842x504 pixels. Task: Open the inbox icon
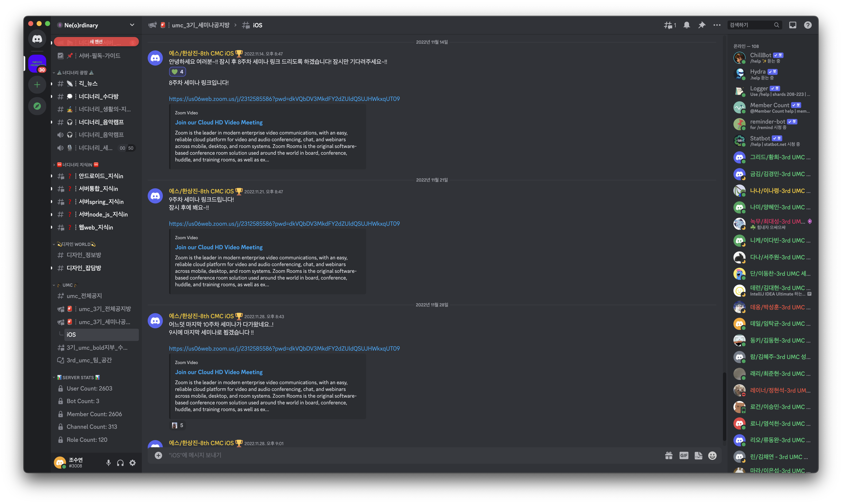(x=792, y=25)
